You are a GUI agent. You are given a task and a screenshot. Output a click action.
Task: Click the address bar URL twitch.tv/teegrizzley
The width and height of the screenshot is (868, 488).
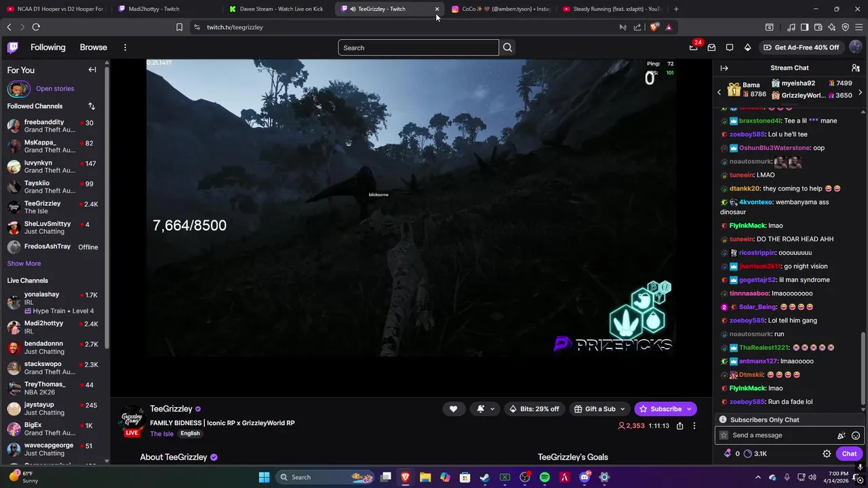tap(235, 27)
